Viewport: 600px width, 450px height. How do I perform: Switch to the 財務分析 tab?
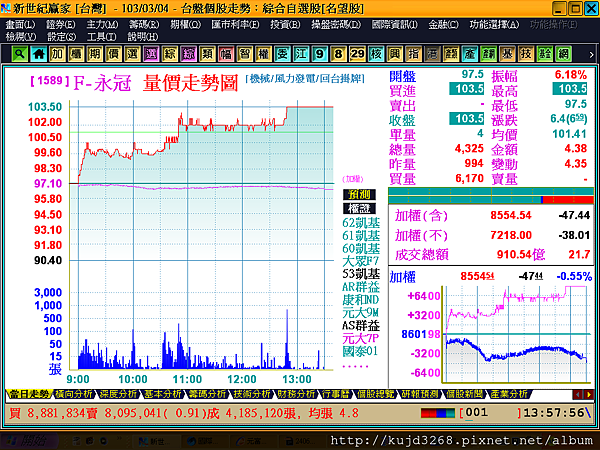click(x=297, y=394)
